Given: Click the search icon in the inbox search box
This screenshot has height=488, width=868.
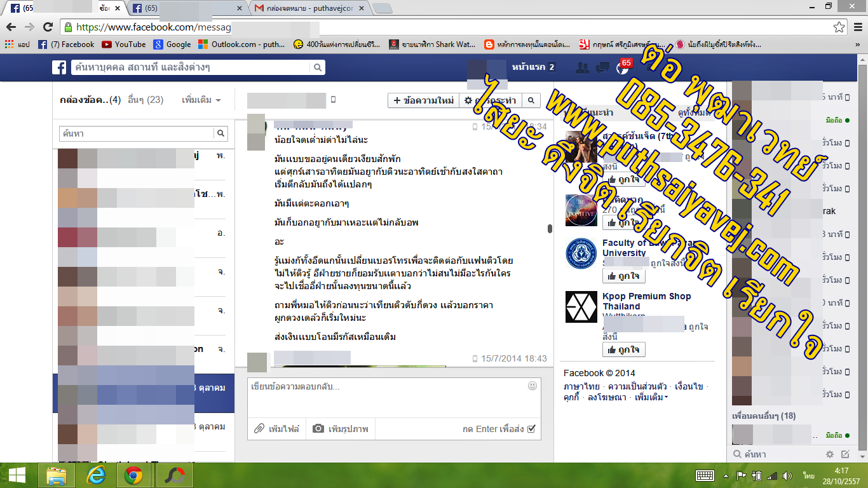Looking at the screenshot, I should (220, 133).
